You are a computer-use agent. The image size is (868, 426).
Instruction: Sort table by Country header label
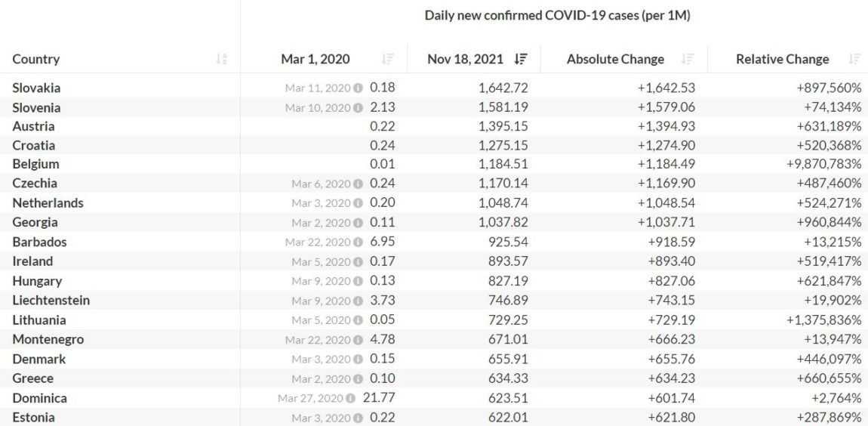point(35,59)
